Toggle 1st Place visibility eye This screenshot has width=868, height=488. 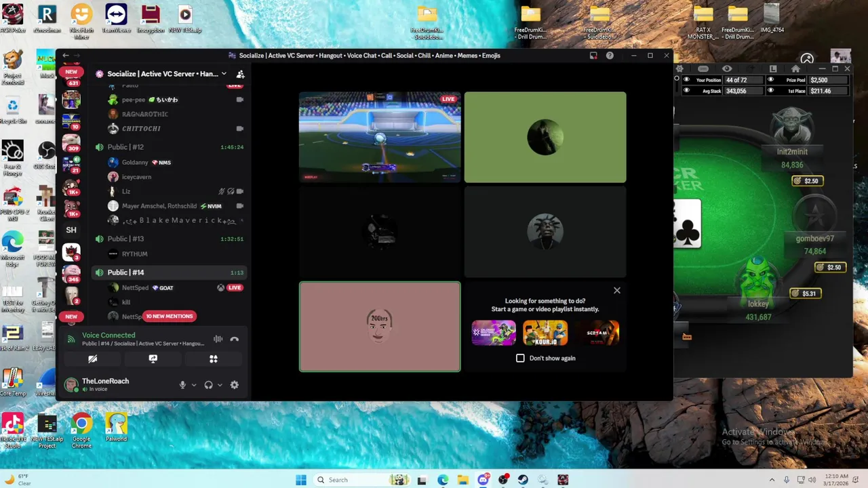coord(770,91)
